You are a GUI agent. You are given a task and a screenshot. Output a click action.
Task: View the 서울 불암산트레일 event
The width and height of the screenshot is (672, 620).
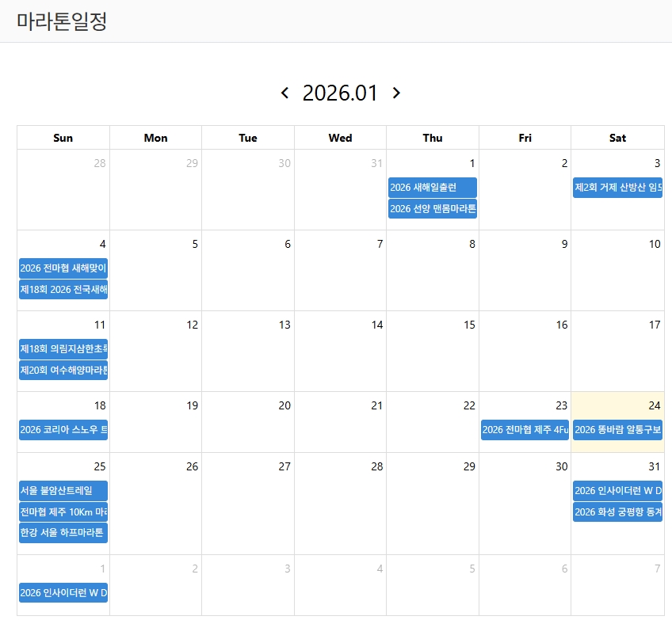pyautogui.click(x=63, y=491)
